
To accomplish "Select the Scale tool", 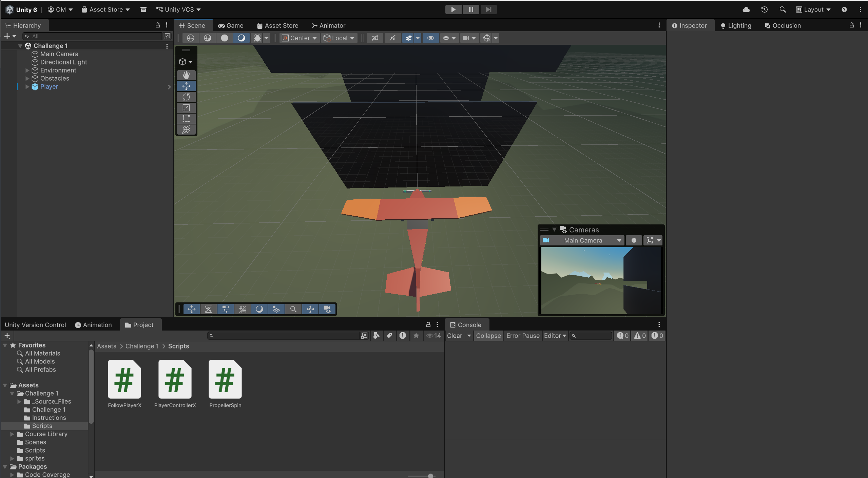I will (186, 108).
